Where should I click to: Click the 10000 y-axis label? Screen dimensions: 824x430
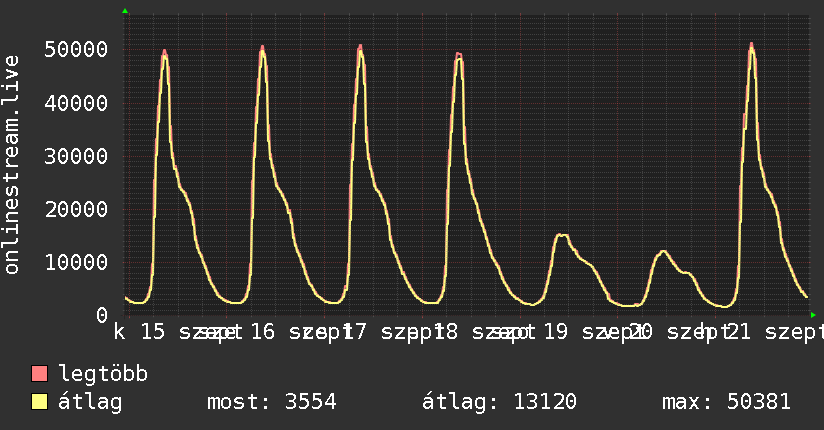point(76,262)
